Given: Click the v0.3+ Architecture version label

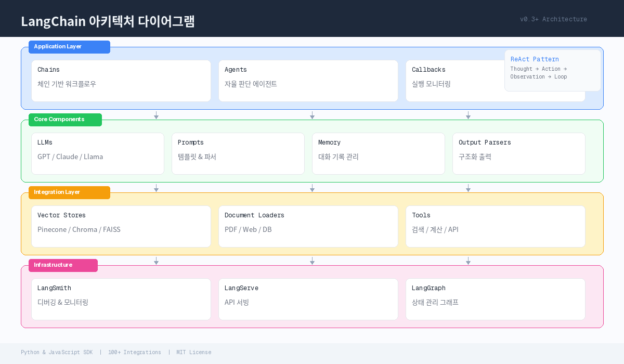Looking at the screenshot, I should point(553,19).
